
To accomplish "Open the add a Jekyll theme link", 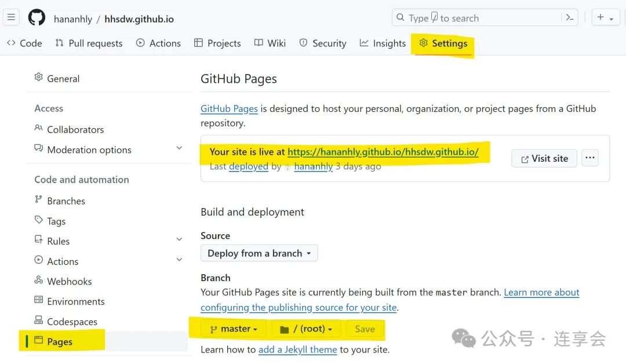I will coord(298,350).
